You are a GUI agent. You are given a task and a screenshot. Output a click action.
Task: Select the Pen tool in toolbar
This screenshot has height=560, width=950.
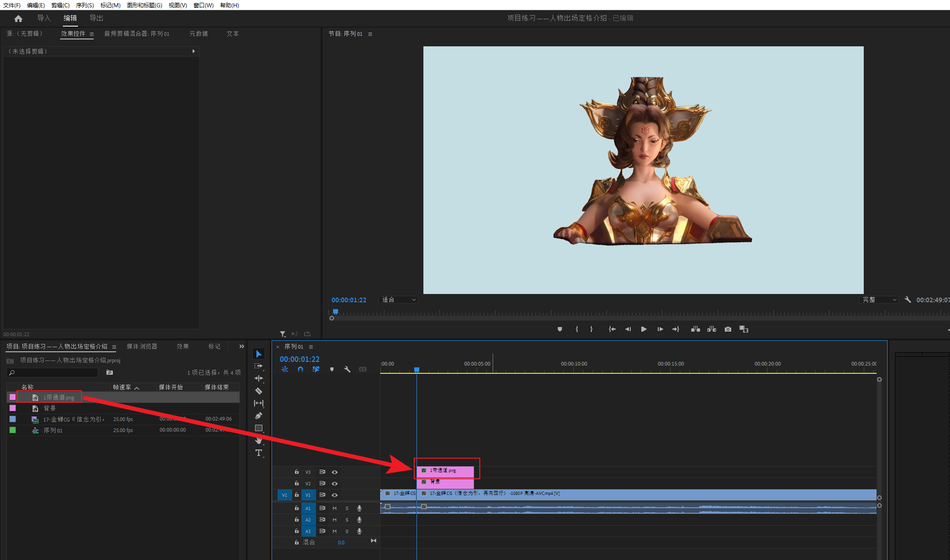click(259, 416)
